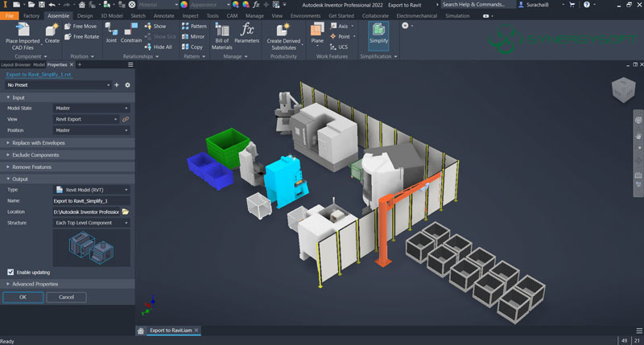Expand Remove Features section
Image resolution: width=644 pixels, height=345 pixels.
[x=68, y=167]
